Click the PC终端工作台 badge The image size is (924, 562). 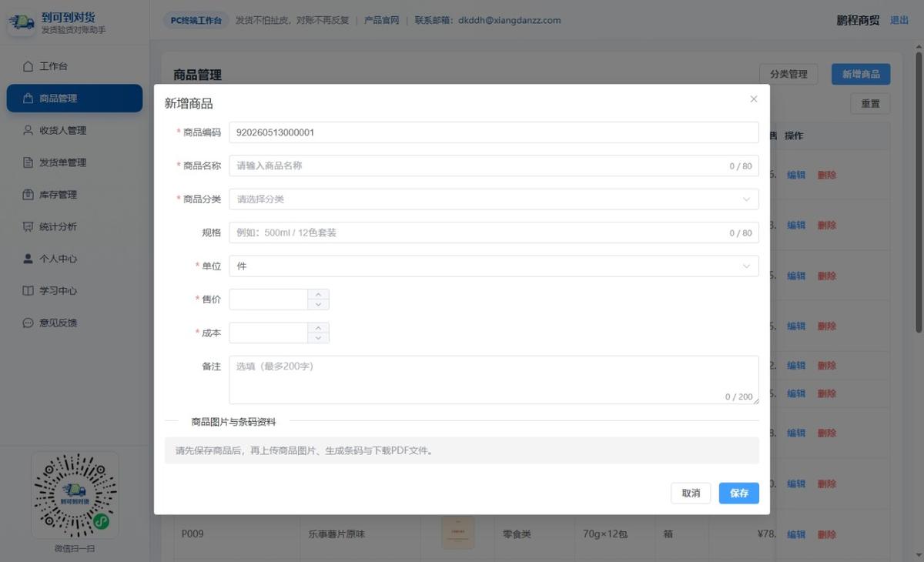pos(196,21)
